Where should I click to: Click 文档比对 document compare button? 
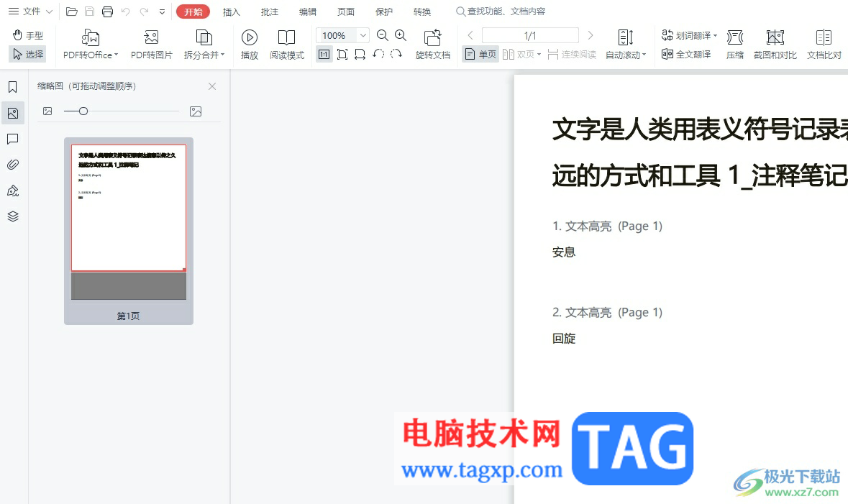(824, 45)
